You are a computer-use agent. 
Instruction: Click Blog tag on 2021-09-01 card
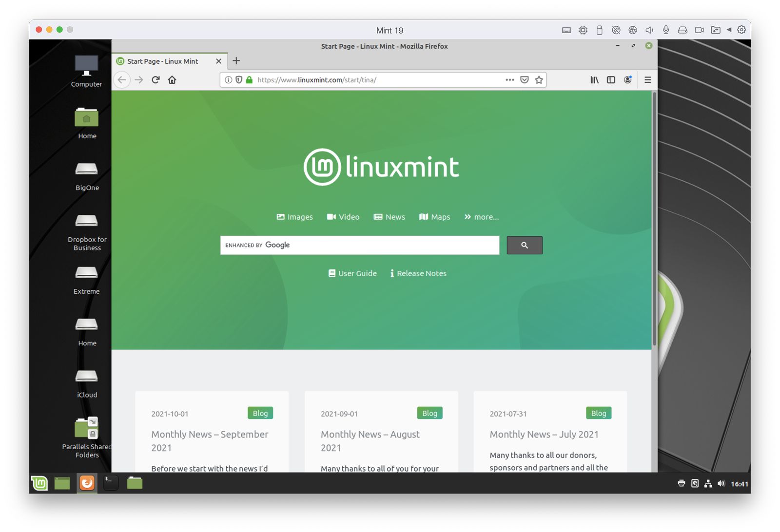click(x=429, y=413)
